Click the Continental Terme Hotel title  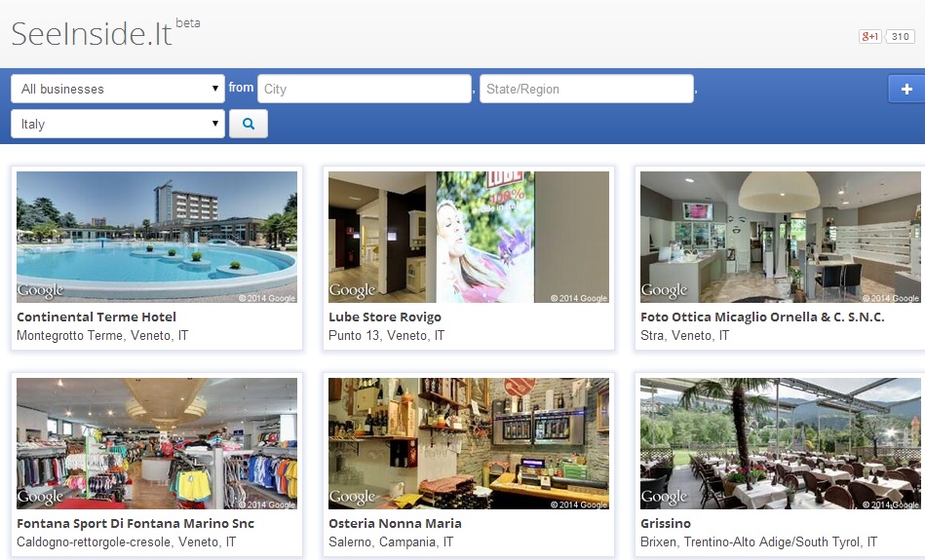click(x=96, y=317)
